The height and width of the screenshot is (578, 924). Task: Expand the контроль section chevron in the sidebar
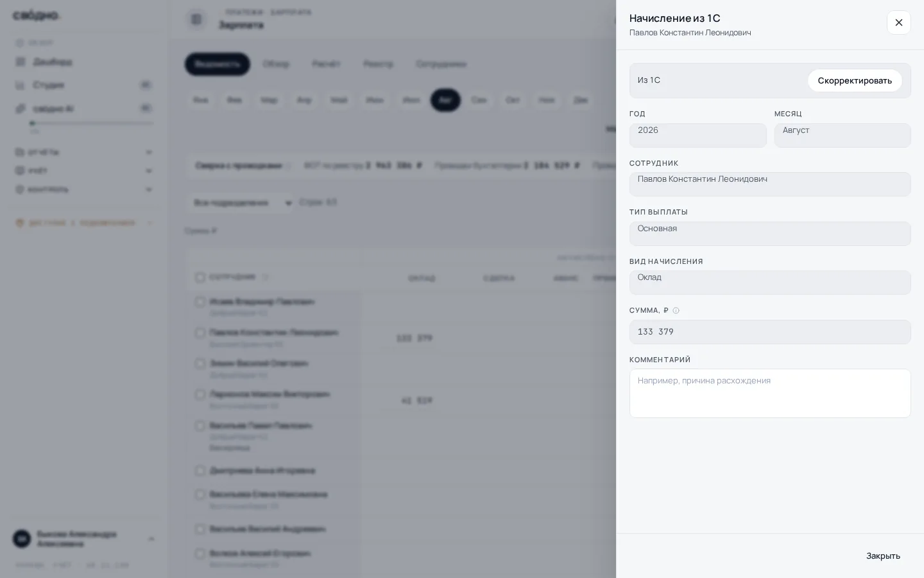point(149,189)
